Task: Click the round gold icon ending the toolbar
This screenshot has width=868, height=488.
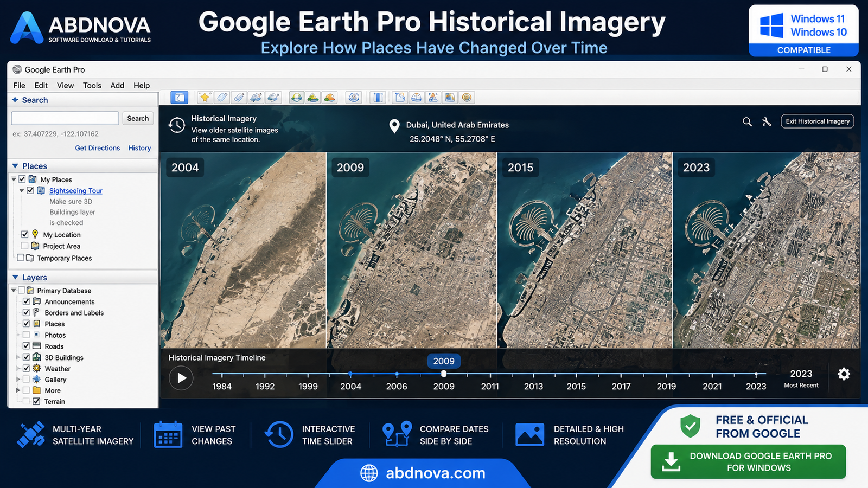Action: coord(467,98)
